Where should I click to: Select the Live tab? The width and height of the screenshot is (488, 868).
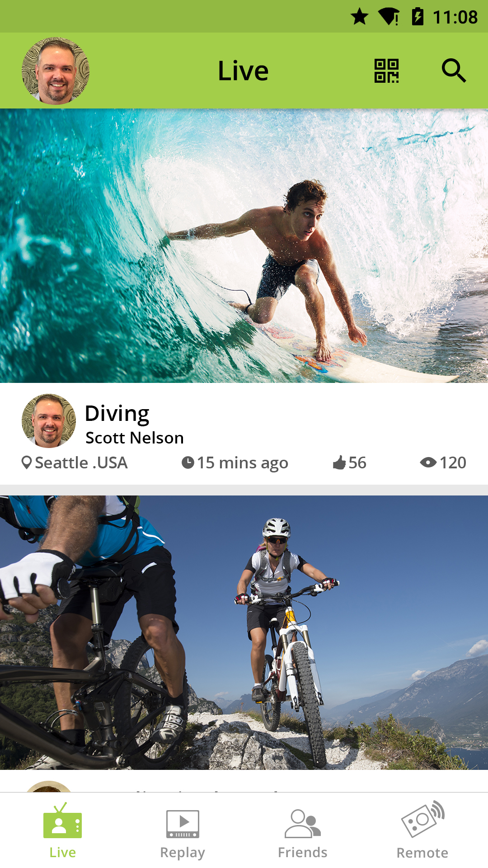(62, 831)
